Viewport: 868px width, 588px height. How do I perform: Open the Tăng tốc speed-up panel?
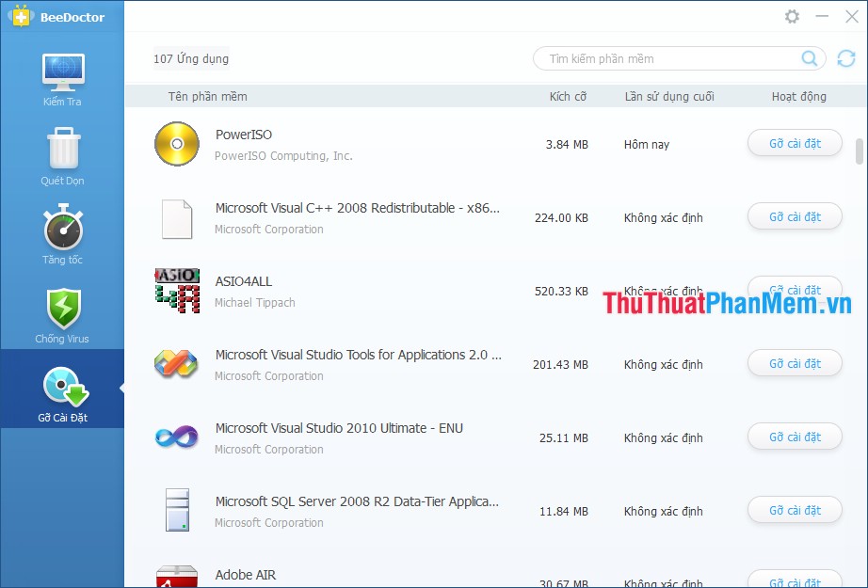click(x=62, y=235)
